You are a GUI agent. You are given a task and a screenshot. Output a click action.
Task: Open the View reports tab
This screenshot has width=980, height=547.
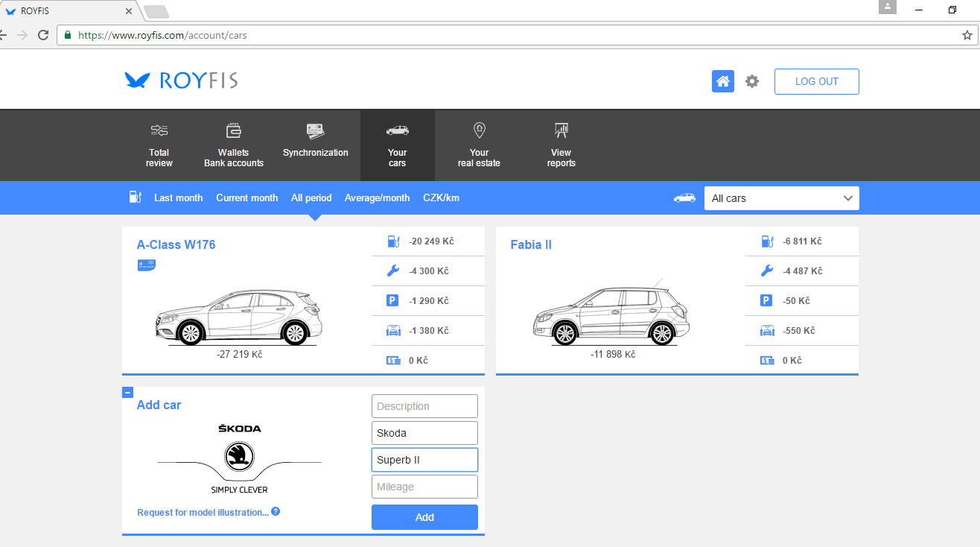pos(561,145)
